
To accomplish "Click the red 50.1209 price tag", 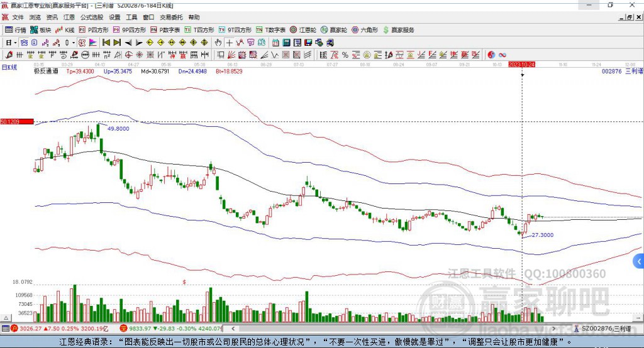I will click(x=17, y=121).
